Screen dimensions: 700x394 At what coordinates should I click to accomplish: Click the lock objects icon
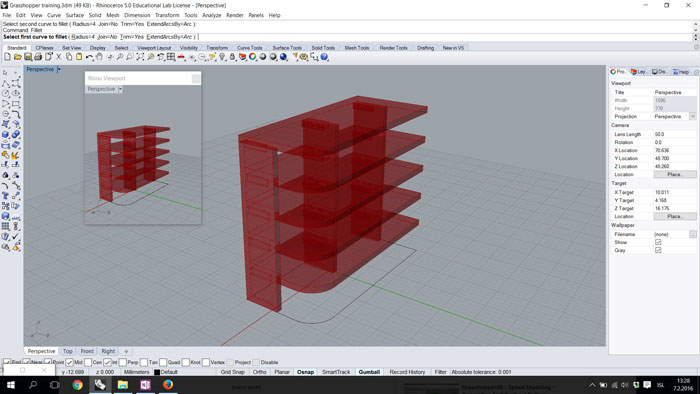coord(232,57)
